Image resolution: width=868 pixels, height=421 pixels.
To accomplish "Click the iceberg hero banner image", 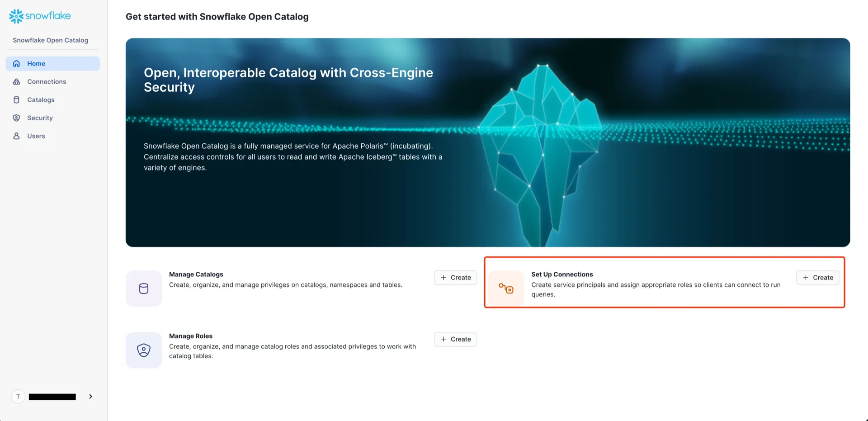I will (x=488, y=142).
